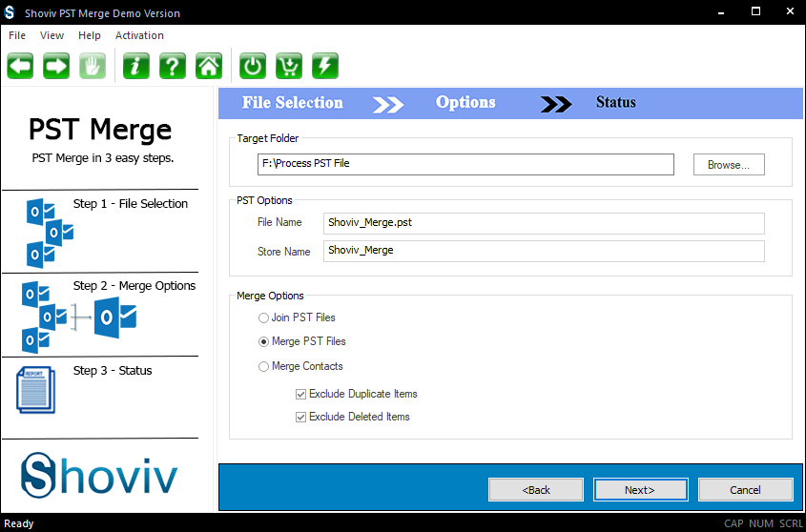Open the Activation menu
The image size is (806, 532).
click(x=139, y=35)
